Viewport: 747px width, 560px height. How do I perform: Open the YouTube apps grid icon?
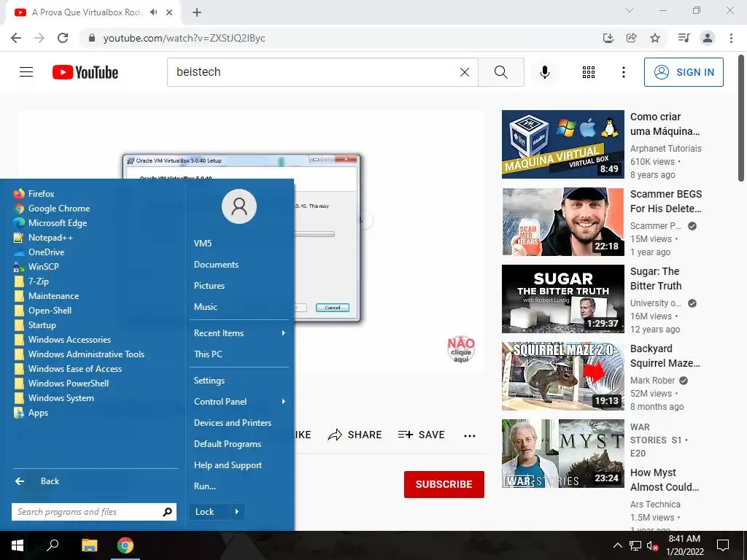[589, 72]
